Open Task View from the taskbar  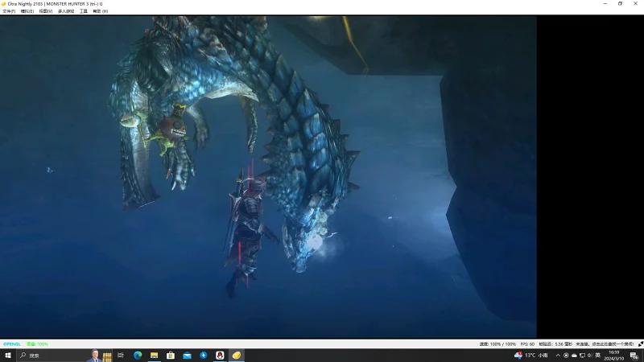120,356
